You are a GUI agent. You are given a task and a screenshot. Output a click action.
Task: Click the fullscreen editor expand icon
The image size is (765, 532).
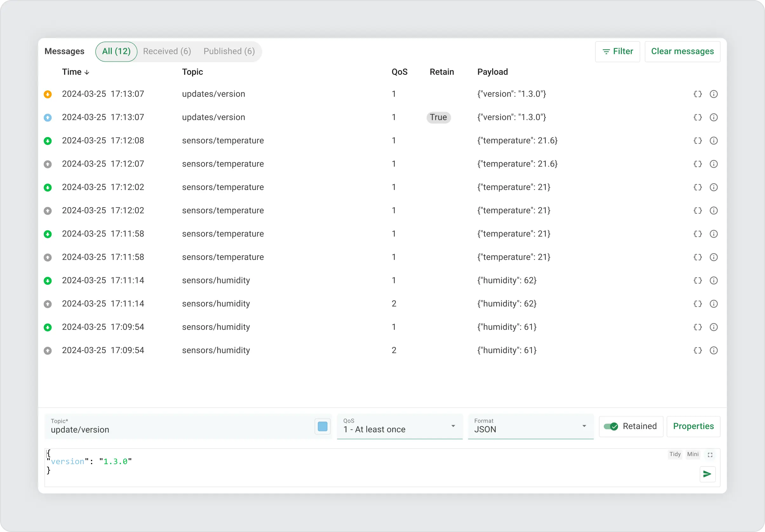[x=710, y=455]
